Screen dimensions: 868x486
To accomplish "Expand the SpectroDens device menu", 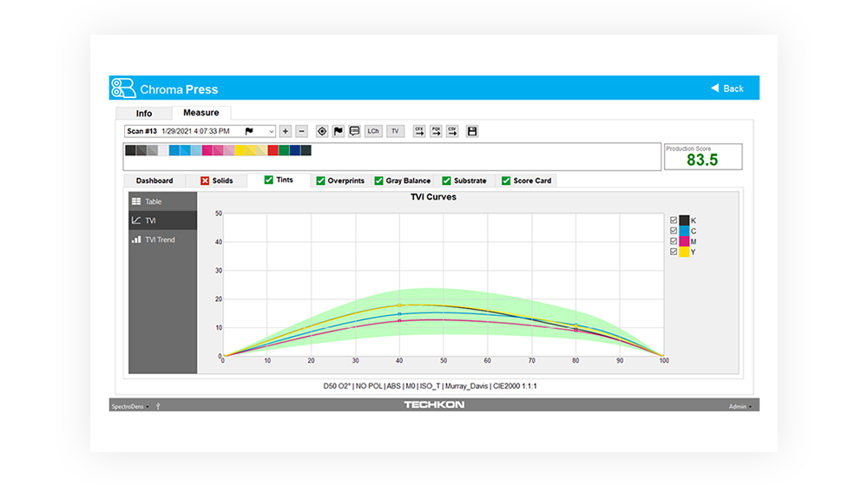I will click(130, 405).
